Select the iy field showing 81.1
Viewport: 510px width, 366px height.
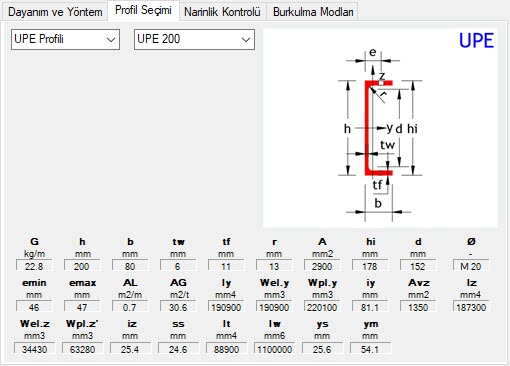tap(370, 307)
